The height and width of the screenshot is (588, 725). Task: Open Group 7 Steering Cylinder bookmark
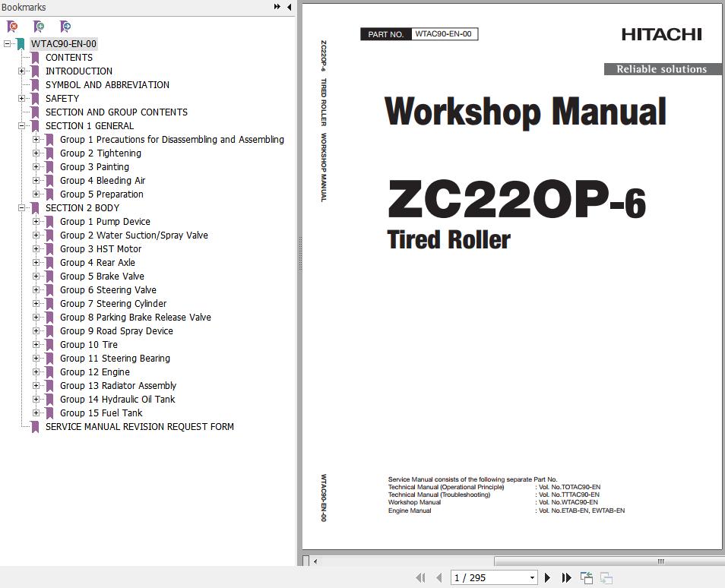point(113,304)
